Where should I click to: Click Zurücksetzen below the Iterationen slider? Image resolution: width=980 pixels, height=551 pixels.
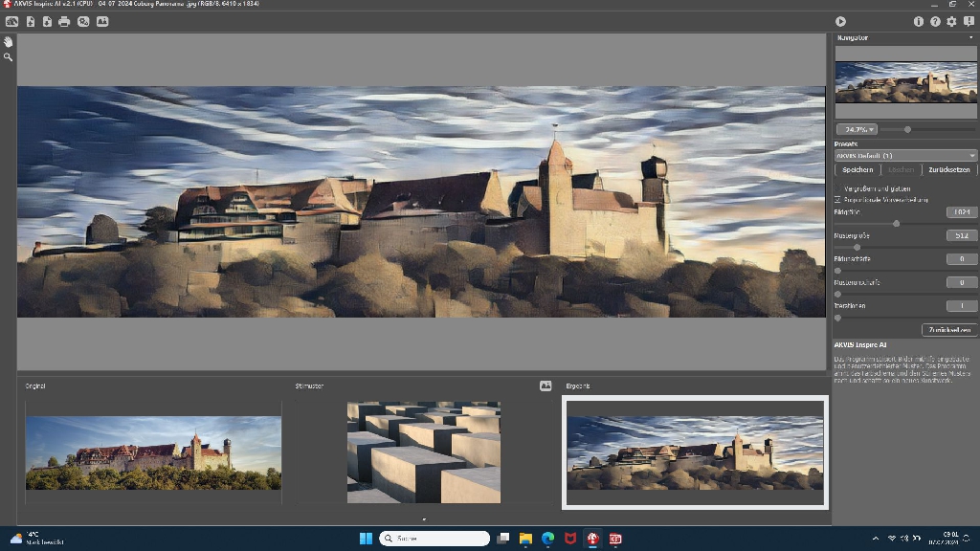(x=949, y=330)
